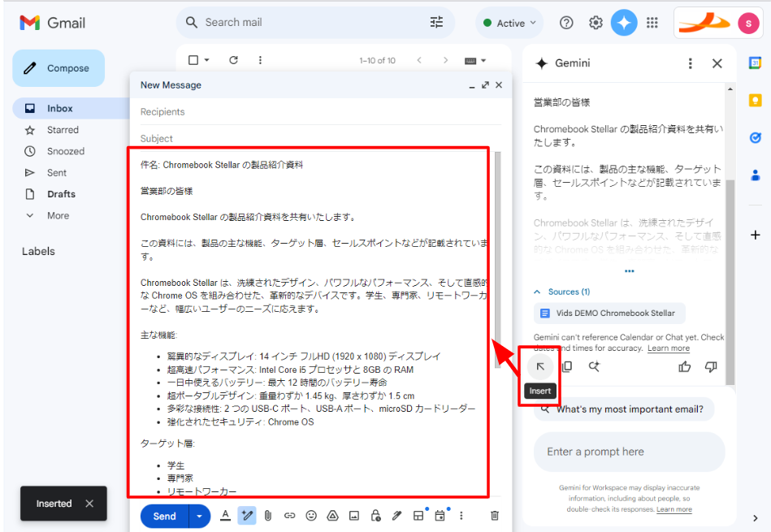
Task: Open compose more options three dots
Action: pos(461,516)
